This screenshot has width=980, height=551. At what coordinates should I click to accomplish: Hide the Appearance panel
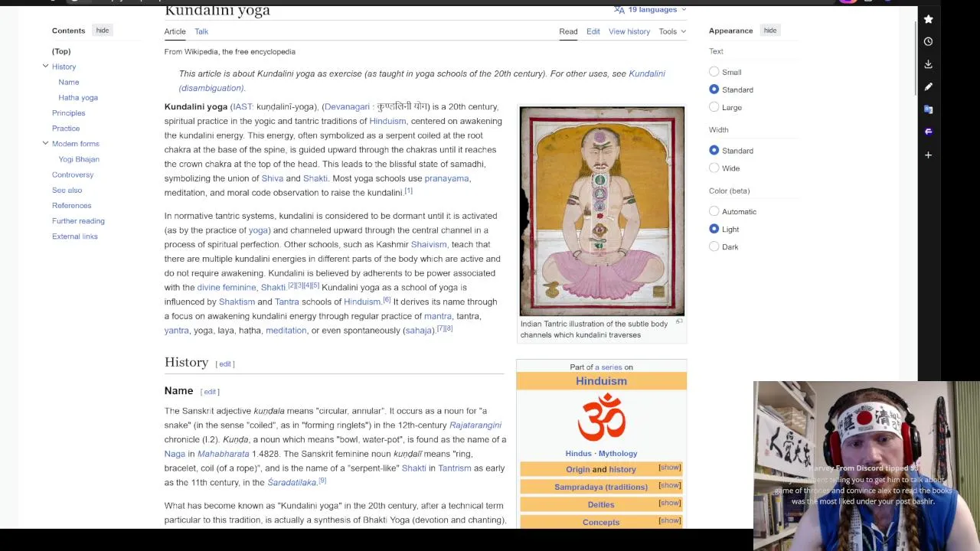pos(770,31)
